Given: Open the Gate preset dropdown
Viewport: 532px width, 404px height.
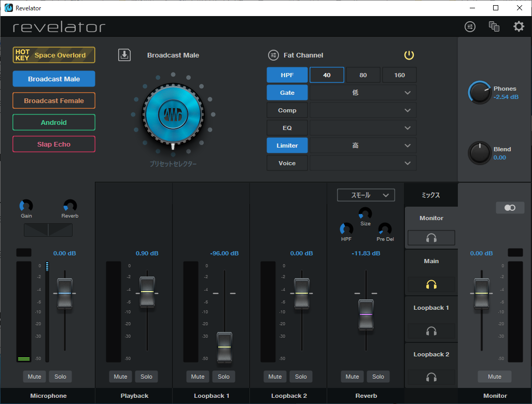Looking at the screenshot, I should coord(363,93).
